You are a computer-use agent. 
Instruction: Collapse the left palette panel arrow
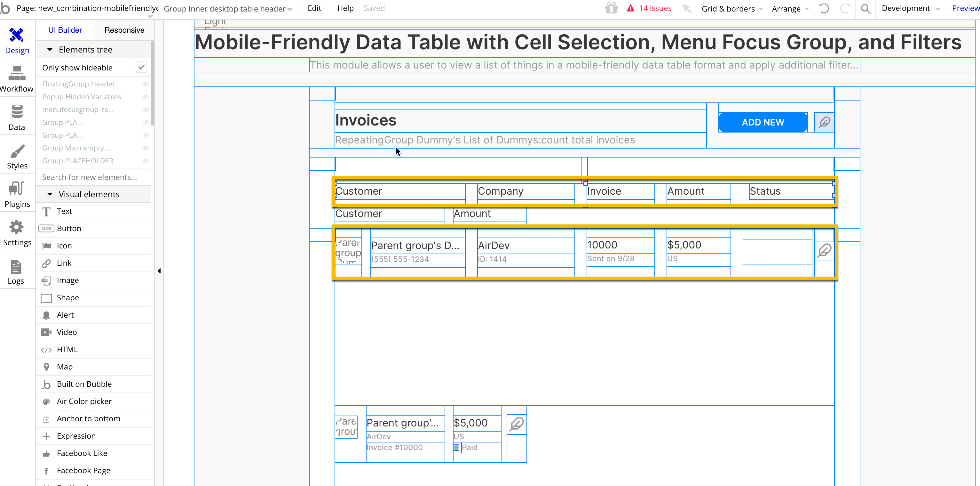159,271
